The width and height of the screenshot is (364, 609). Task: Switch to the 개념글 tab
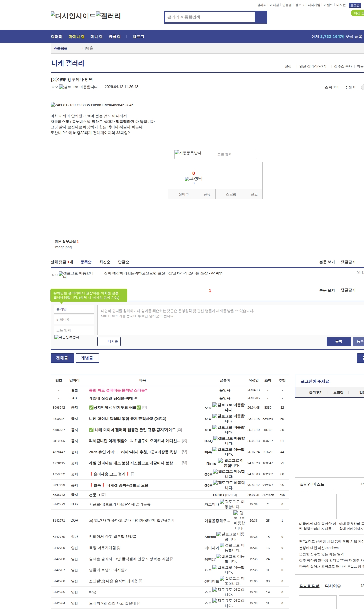[x=87, y=358]
